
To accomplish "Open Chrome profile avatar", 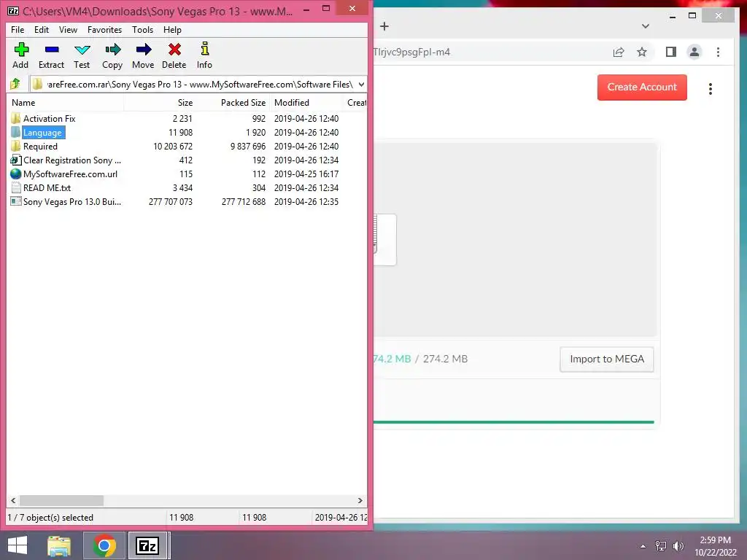I will coord(694,52).
